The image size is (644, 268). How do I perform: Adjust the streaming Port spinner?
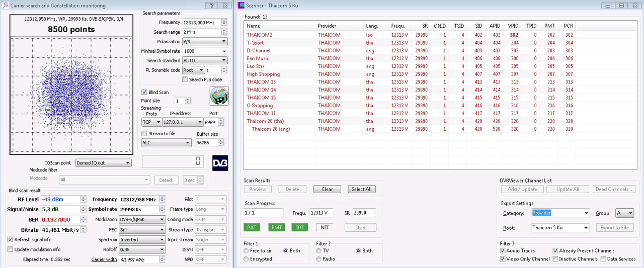coord(221,122)
